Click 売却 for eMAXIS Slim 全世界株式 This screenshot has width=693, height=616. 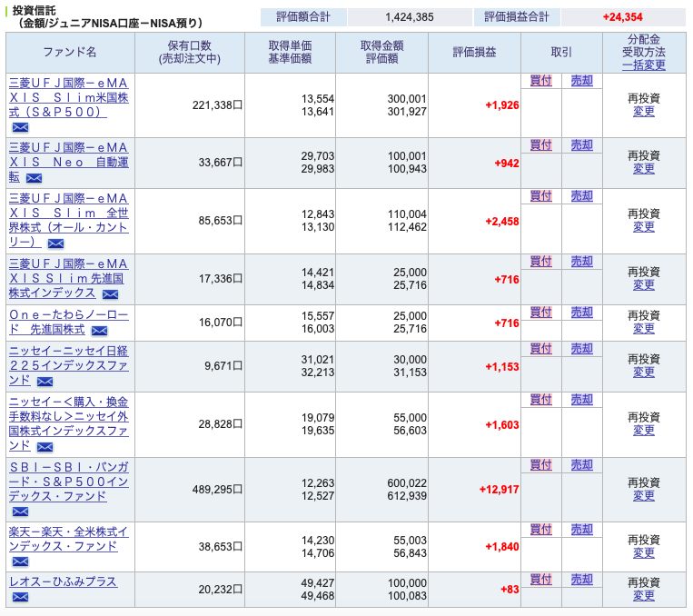[x=581, y=196]
